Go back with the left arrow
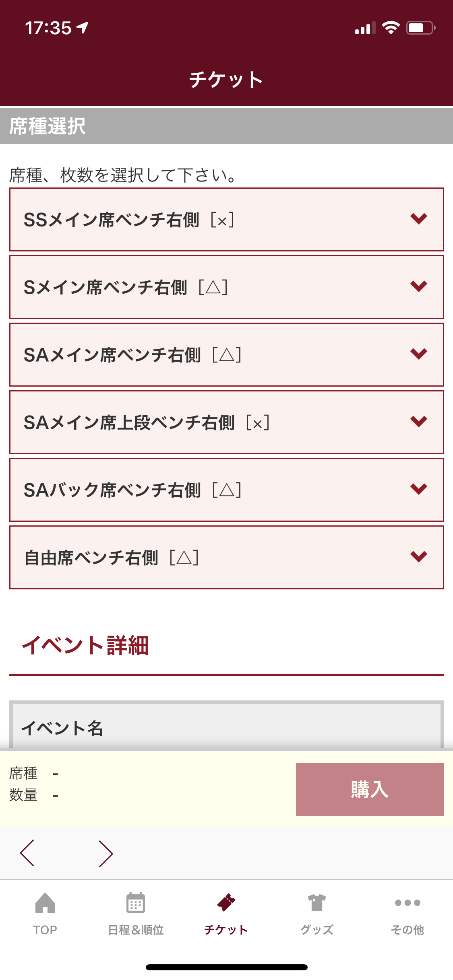This screenshot has width=453, height=980. tap(28, 853)
